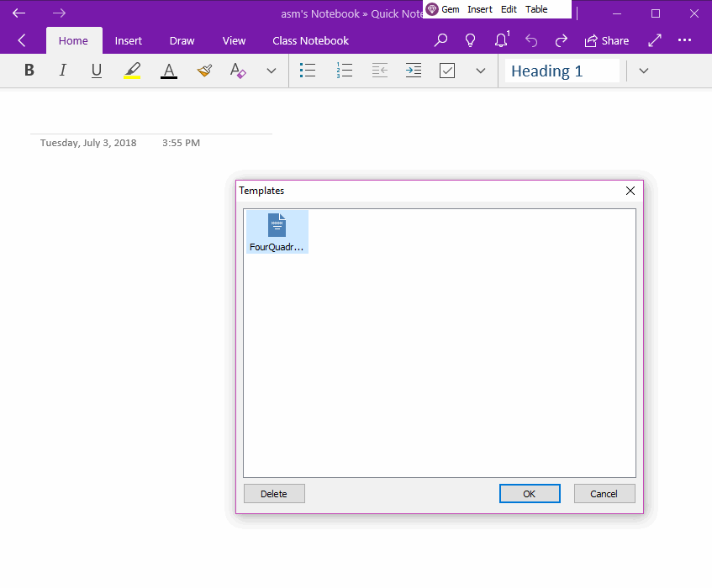
Task: Open the Tell Me lightbulb
Action: pos(471,40)
